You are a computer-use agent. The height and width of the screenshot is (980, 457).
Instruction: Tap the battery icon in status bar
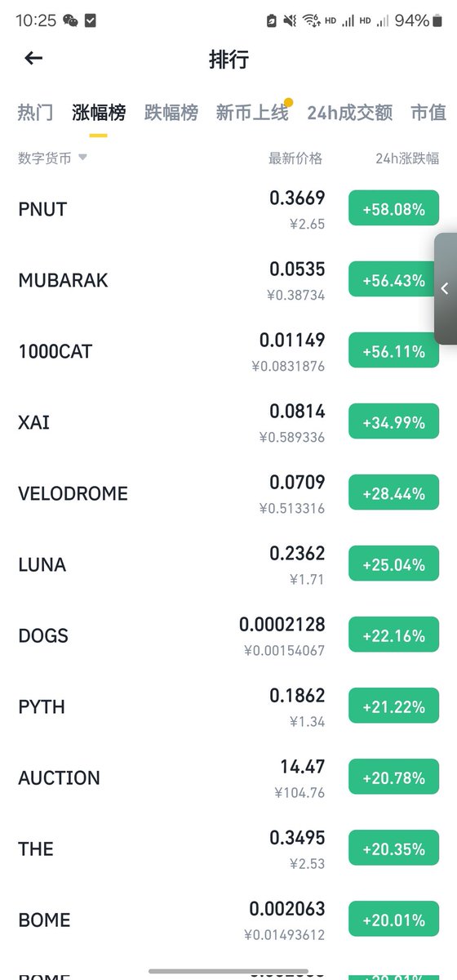[x=441, y=20]
